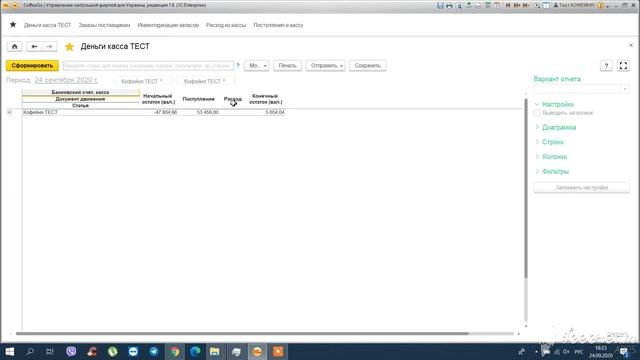
Task: Toggle the Выводить заголовок checkbox
Action: (537, 113)
